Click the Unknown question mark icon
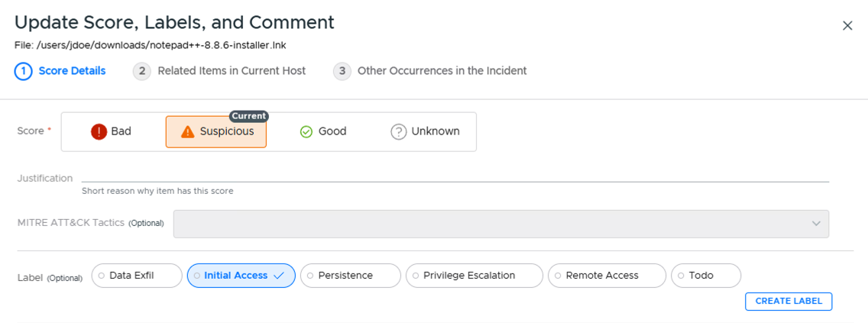868x323 pixels. click(x=399, y=131)
